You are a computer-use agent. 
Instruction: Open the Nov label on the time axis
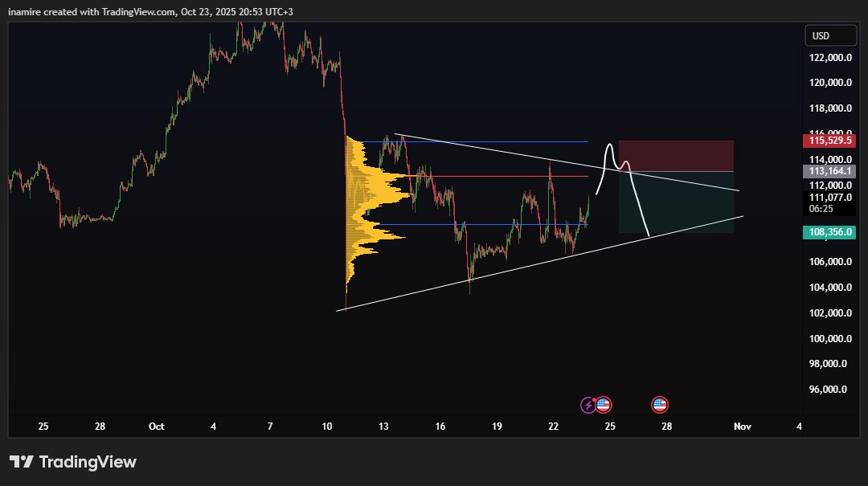[741, 427]
